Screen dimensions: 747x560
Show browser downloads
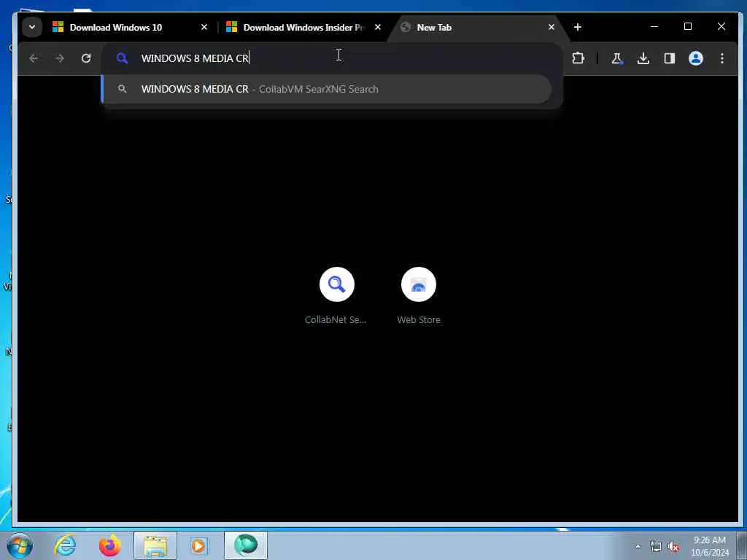pyautogui.click(x=643, y=58)
